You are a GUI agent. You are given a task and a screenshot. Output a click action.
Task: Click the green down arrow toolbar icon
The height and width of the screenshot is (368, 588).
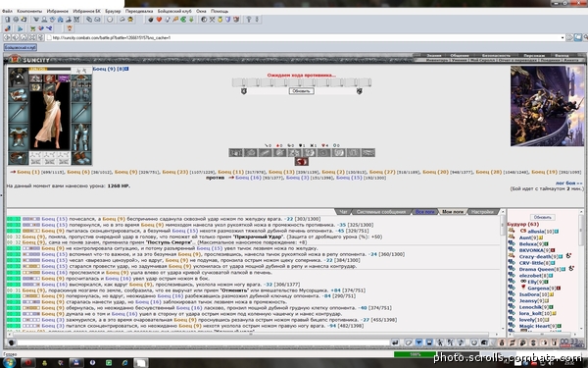[191, 20]
